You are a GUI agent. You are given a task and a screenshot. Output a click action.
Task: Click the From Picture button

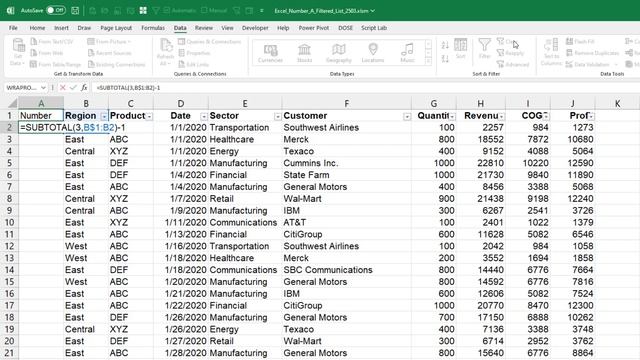pyautogui.click(x=109, y=42)
